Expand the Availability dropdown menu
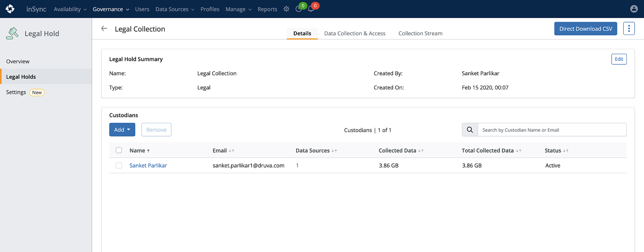This screenshot has height=252, width=644. [x=70, y=9]
